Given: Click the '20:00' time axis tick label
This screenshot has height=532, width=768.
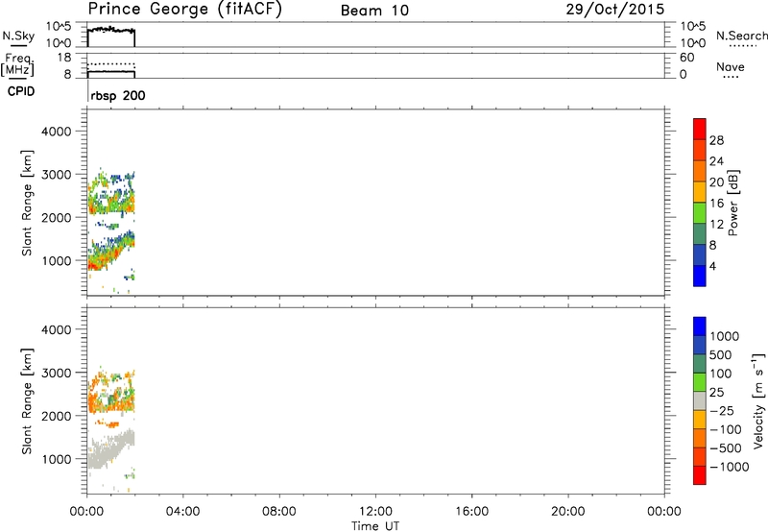Looking at the screenshot, I should point(568,512).
